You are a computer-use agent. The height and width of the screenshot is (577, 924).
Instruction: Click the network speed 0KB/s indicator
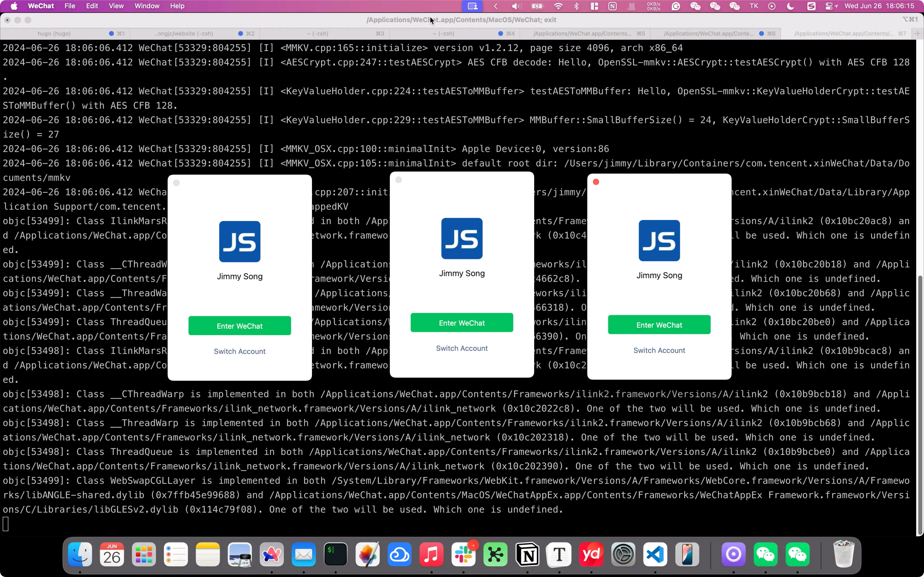654,6
